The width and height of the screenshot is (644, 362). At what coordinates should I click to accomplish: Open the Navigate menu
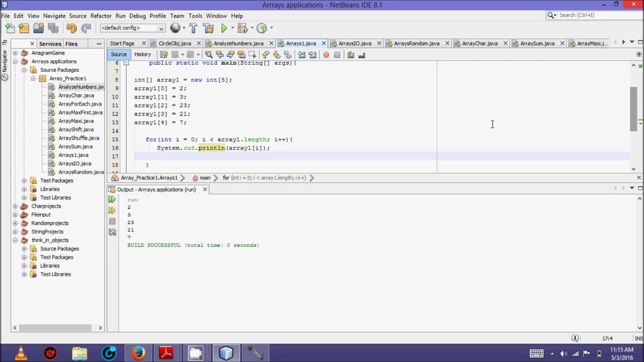(x=54, y=16)
